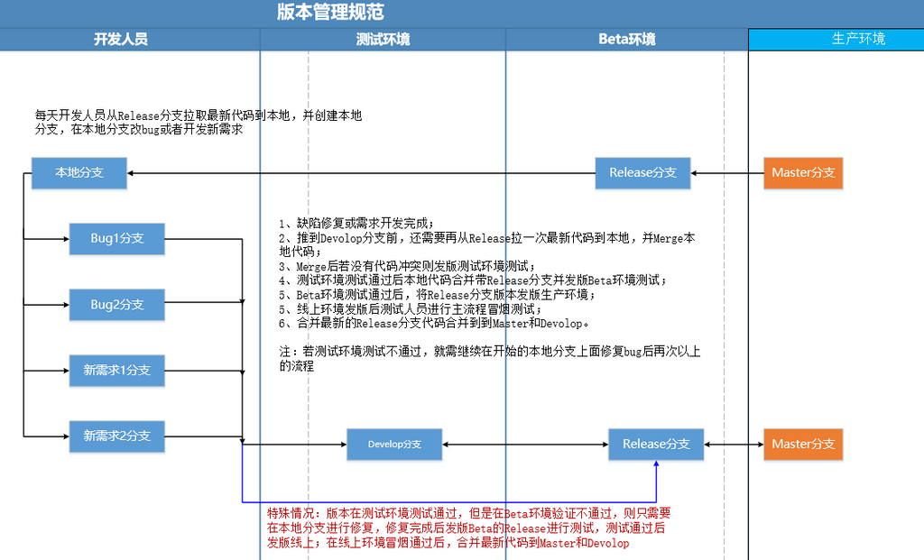Click step 4 text 测试环境测试通过后
This screenshot has height=560, width=924.
click(x=472, y=280)
